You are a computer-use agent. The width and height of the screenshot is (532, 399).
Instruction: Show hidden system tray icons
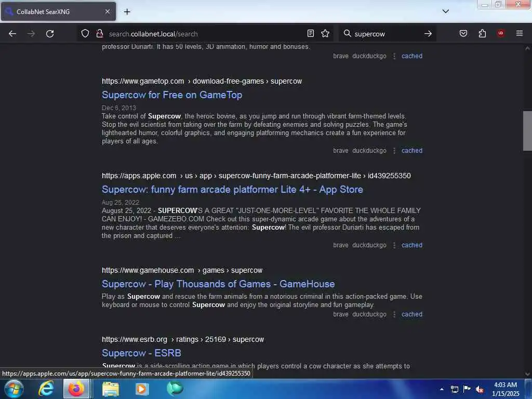tap(442, 389)
